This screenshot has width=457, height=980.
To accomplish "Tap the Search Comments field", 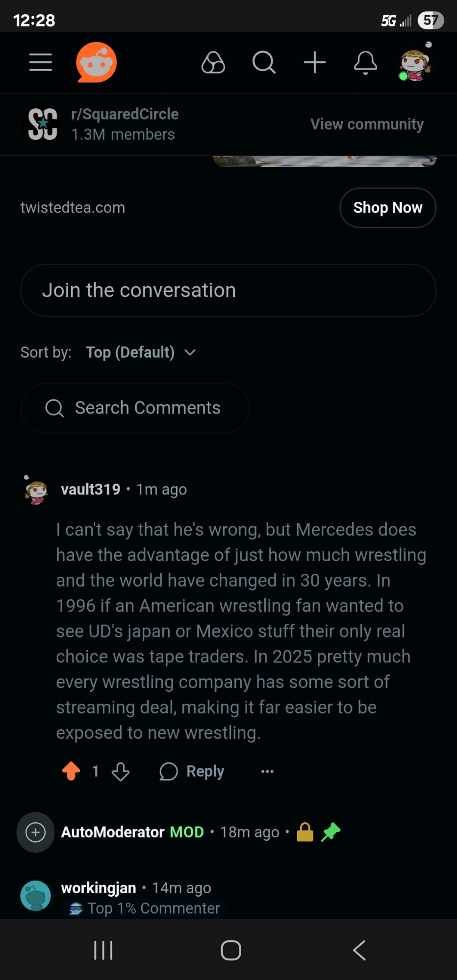I will tap(135, 408).
